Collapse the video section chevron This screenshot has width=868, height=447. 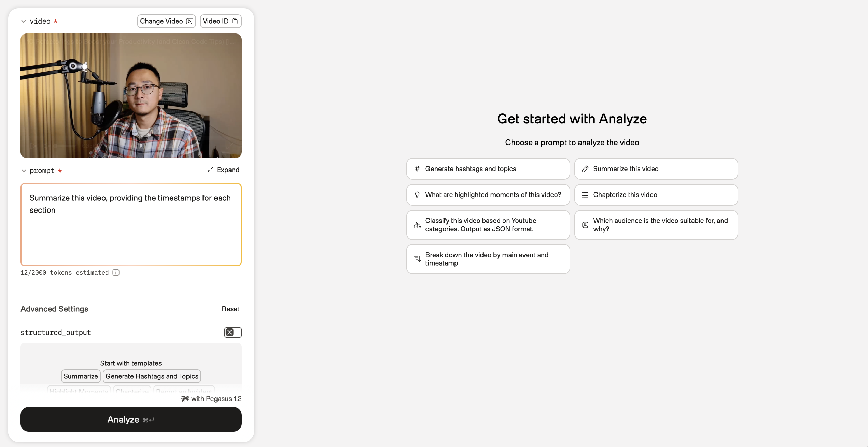24,21
